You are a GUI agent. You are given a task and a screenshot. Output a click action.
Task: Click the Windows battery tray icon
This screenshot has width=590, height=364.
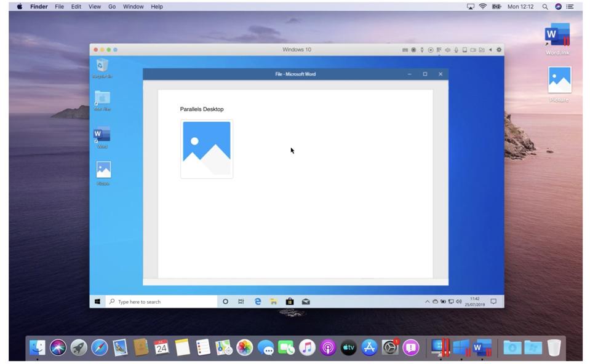click(x=443, y=301)
